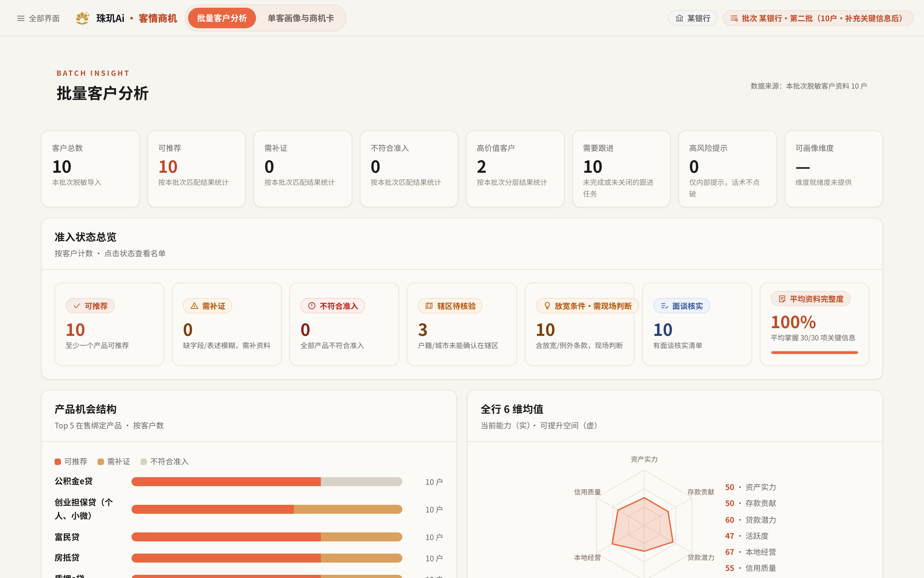Click the bank building icon beside 某银行
The image size is (924, 578).
[679, 18]
